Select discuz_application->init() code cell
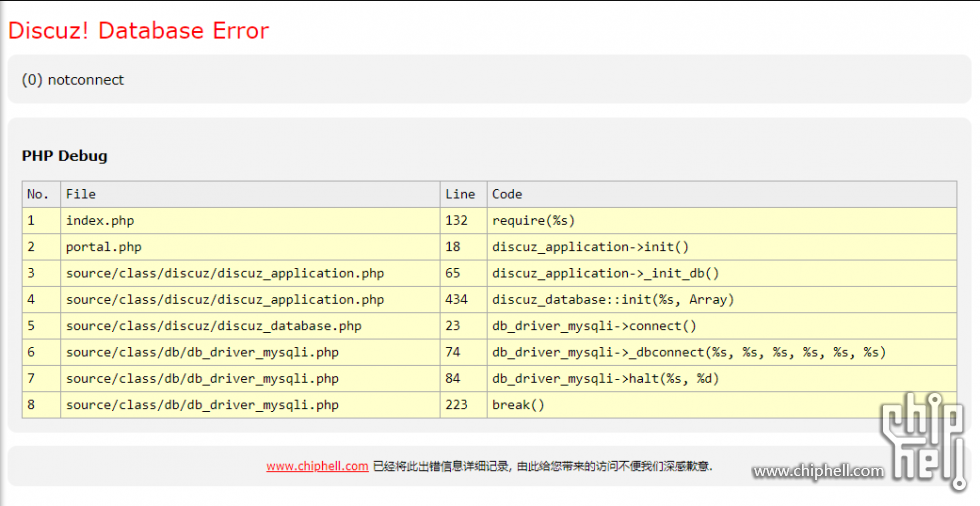980x506 pixels. click(x=722, y=247)
